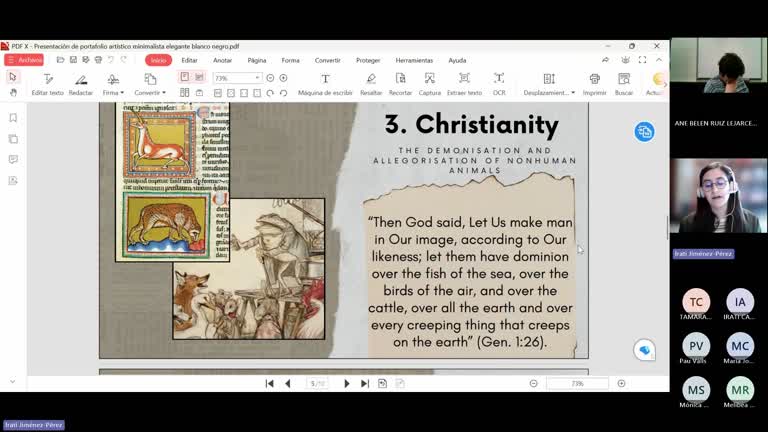Click the Irati Jiménez-Pérez video tile
Viewport: 768px width, 432px height.
719,195
